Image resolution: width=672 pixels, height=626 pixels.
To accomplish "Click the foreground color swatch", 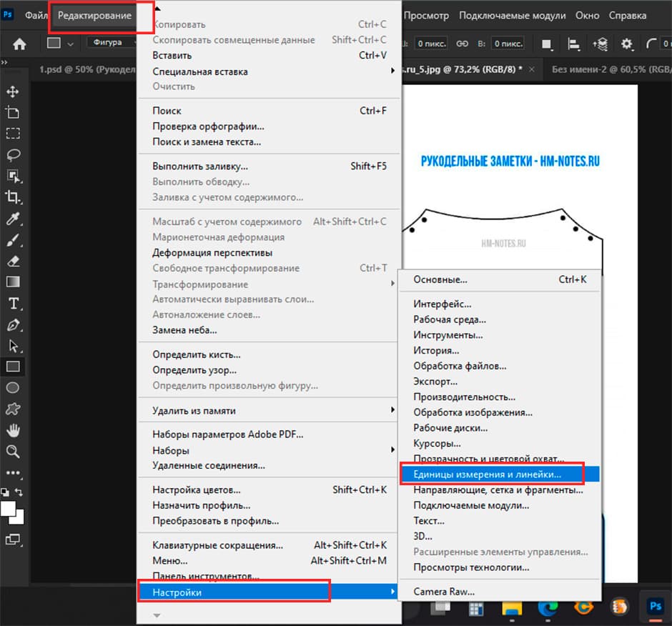I will tap(9, 509).
